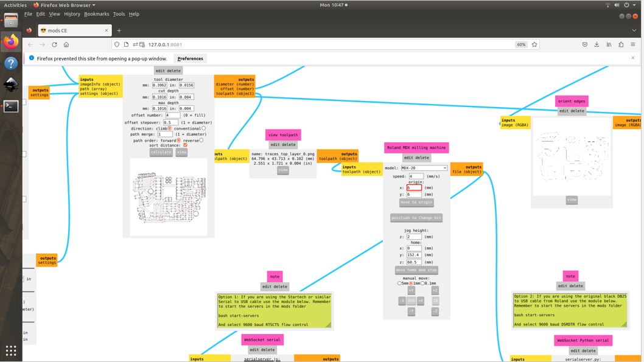Reload the mods CE page

[x=54, y=44]
